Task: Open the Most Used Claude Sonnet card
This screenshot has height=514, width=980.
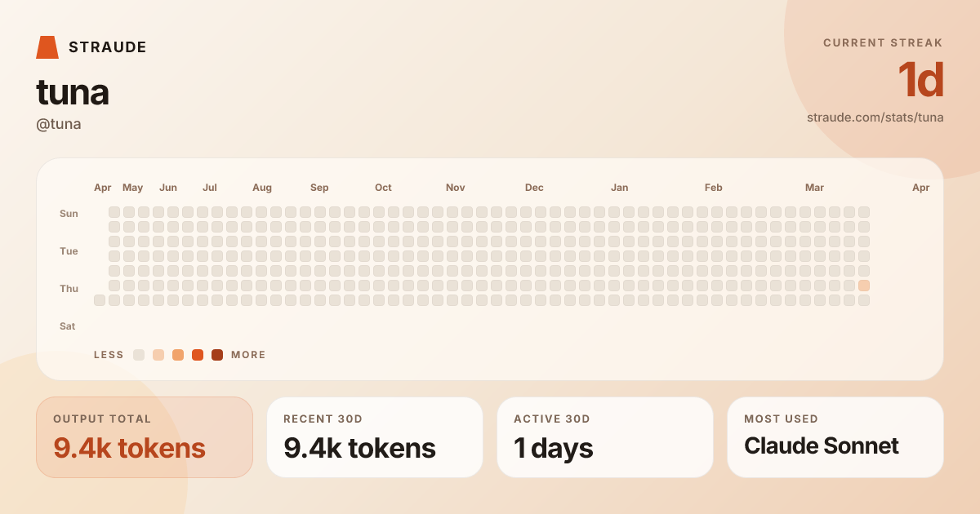Action: point(835,437)
